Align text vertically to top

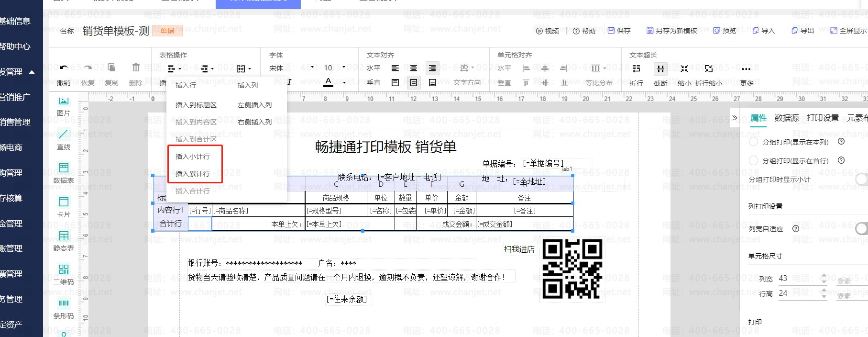tap(395, 83)
